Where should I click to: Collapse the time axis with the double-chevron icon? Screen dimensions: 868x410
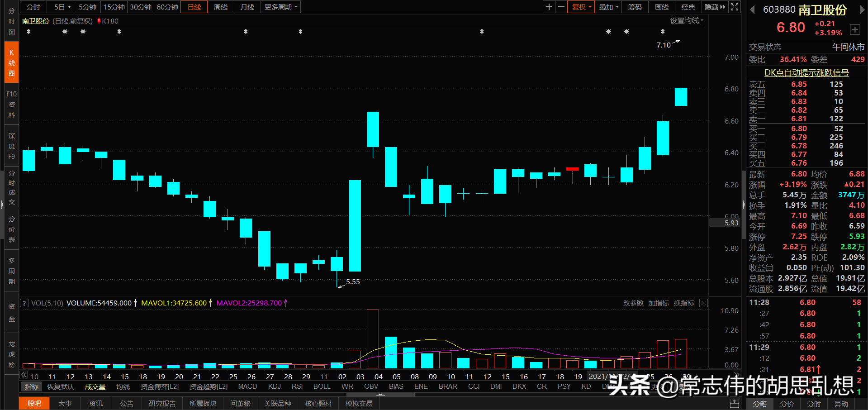click(x=24, y=375)
